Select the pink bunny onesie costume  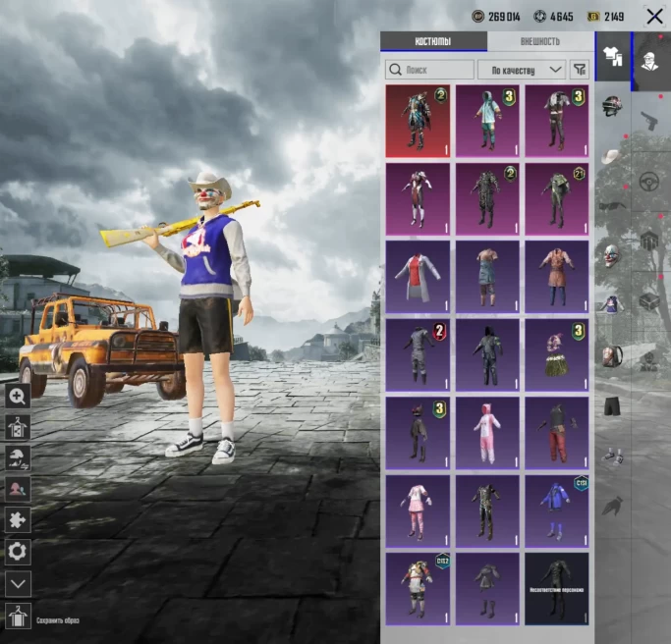[x=487, y=433]
